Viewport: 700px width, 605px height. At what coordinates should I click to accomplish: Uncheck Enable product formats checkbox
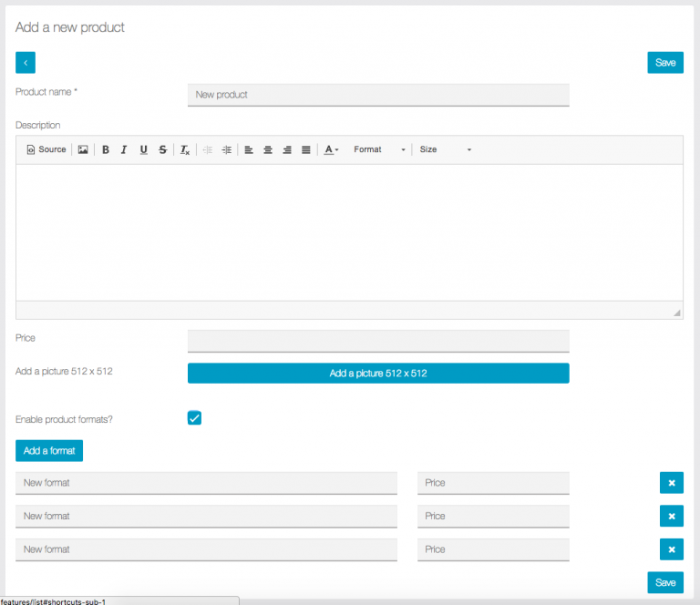pos(194,418)
